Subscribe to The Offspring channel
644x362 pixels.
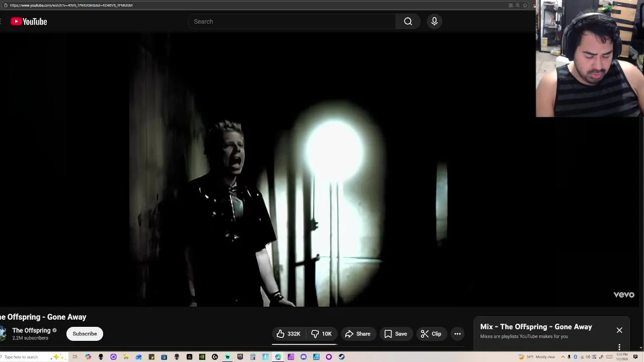(x=85, y=334)
